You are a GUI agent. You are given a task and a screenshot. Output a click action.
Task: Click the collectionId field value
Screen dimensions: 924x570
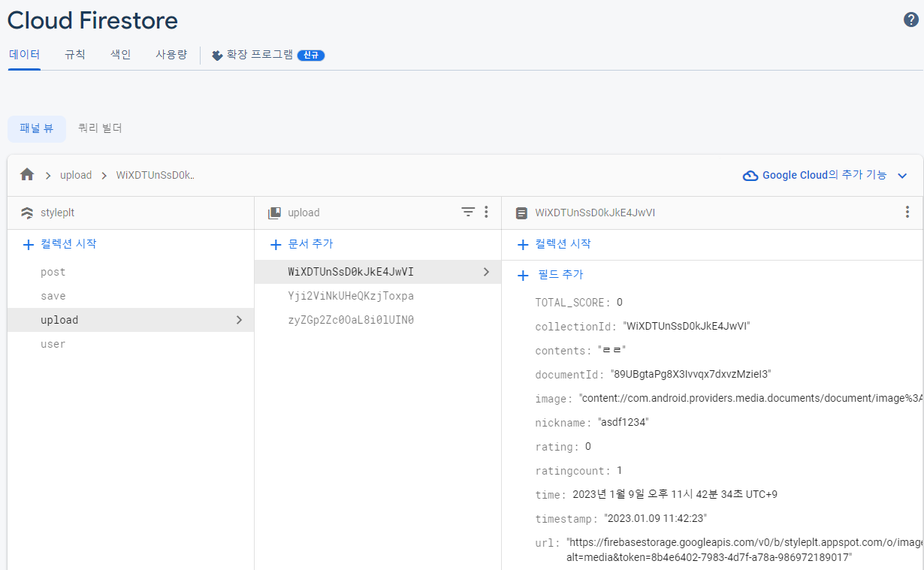coord(687,327)
